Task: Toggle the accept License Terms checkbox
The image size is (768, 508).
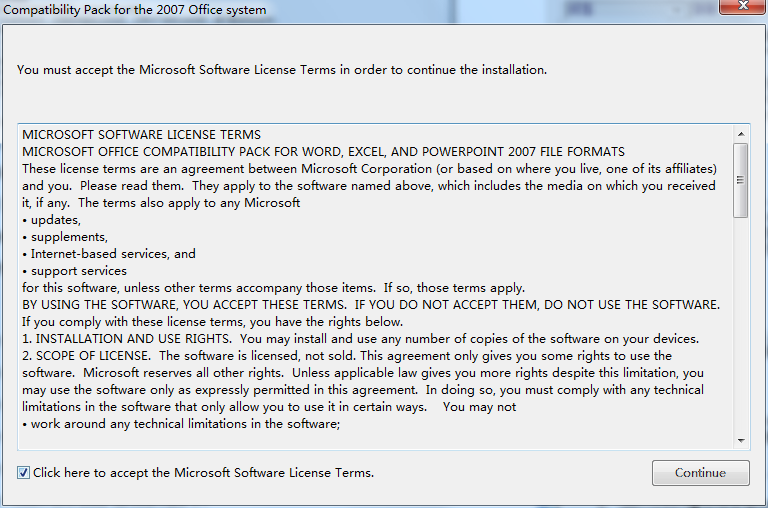Action: (x=24, y=473)
